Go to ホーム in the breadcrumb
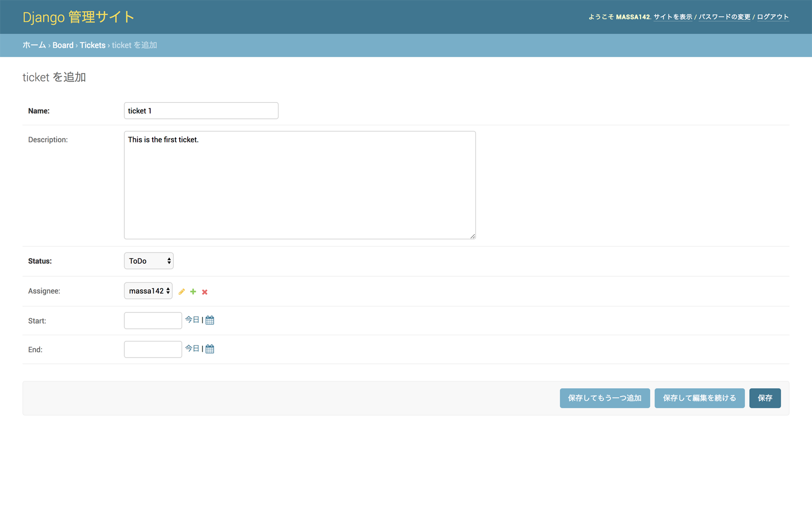Image resolution: width=812 pixels, height=508 pixels. [x=34, y=45]
